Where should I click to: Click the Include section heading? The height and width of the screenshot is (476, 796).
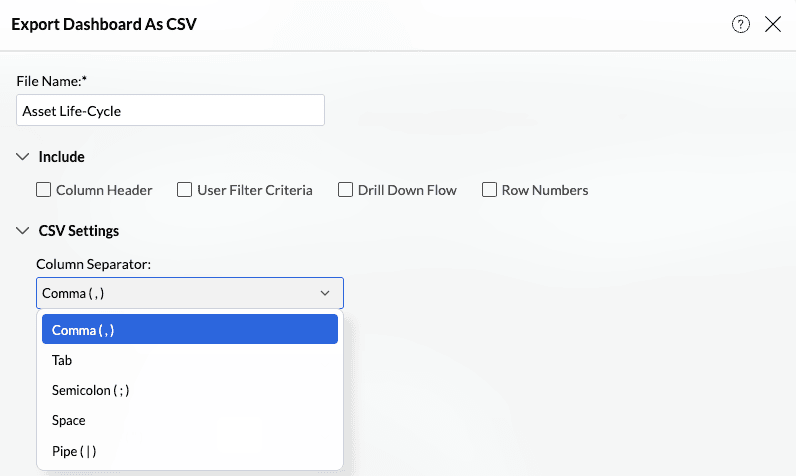pos(61,157)
